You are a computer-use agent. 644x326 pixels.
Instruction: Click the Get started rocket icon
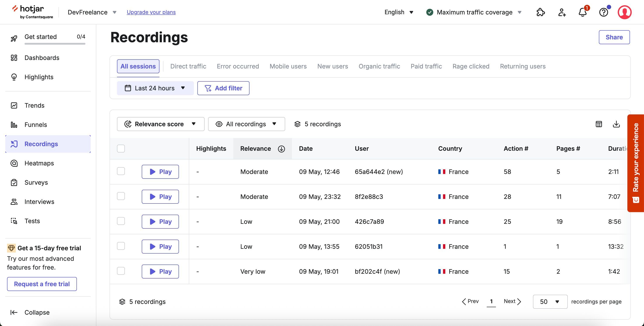click(x=14, y=39)
